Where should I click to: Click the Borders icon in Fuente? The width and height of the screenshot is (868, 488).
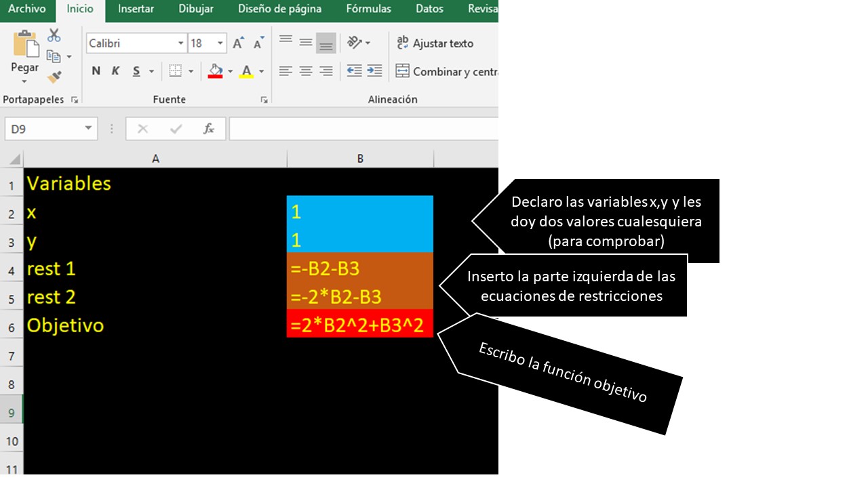(176, 71)
